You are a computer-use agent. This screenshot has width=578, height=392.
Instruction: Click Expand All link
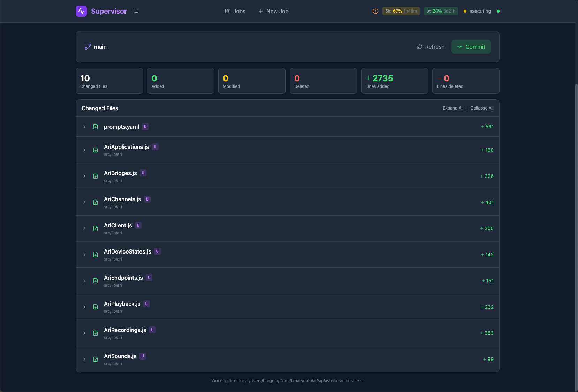click(x=453, y=108)
